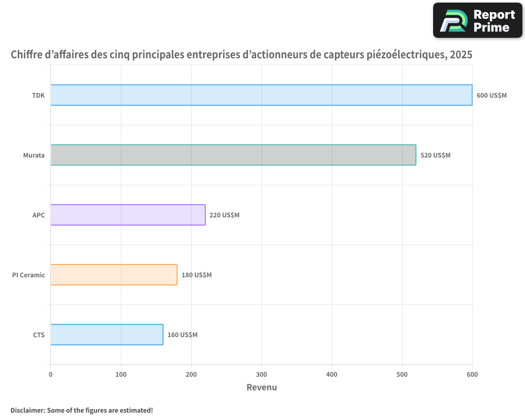
Task: Click the 180 US$M value label
Action: 196,275
